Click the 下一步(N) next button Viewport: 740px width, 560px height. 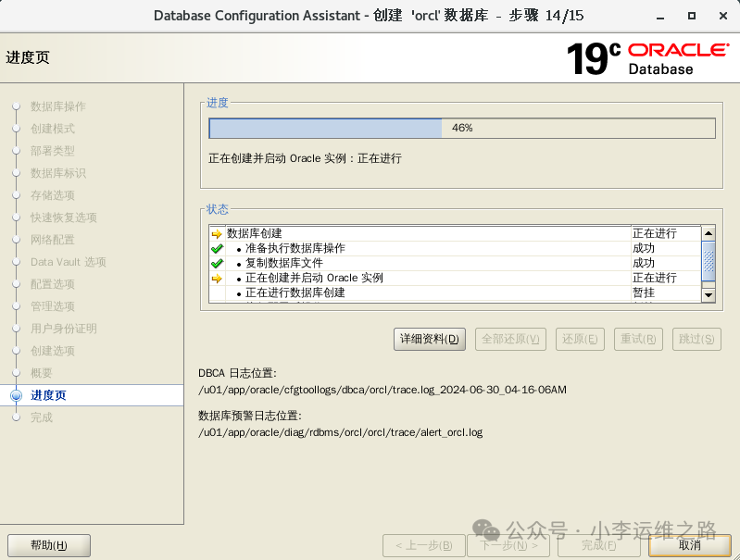(508, 545)
